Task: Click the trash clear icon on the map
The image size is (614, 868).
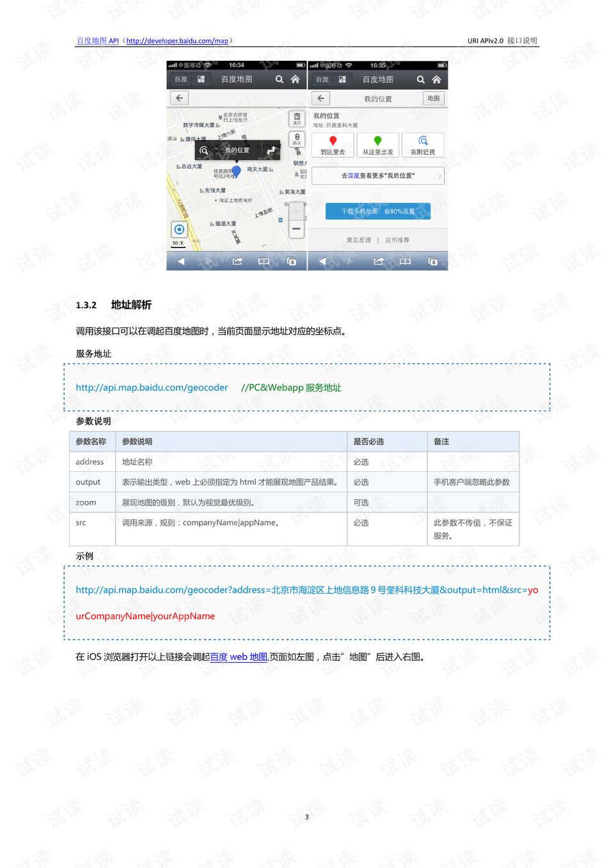Action: pyautogui.click(x=297, y=118)
